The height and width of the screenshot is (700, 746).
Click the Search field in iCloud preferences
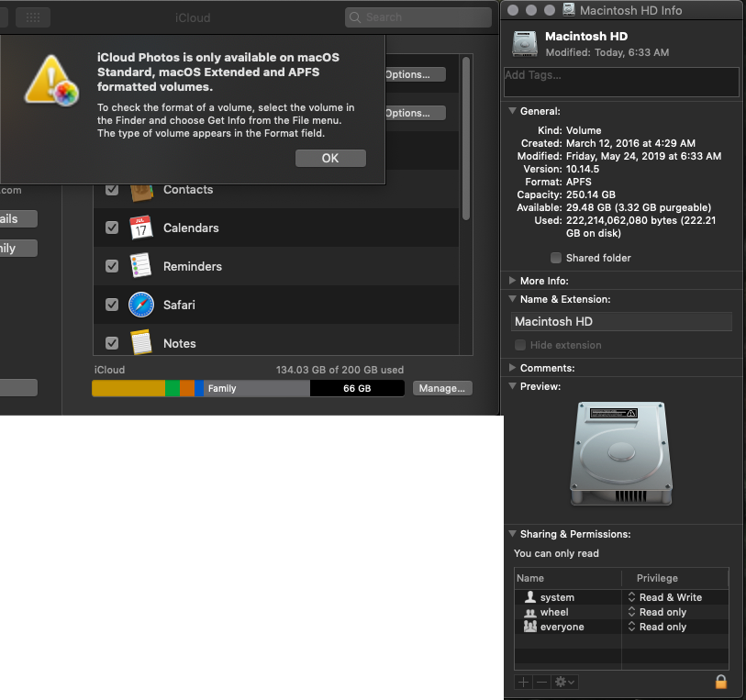418,17
